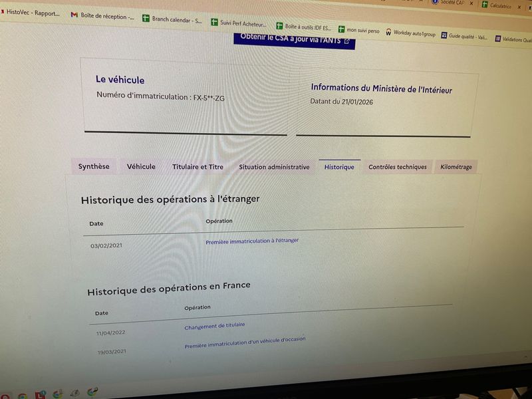This screenshot has height=399, width=532.
Task: Open Branch calendar sheet bookmark
Action: pos(175,20)
